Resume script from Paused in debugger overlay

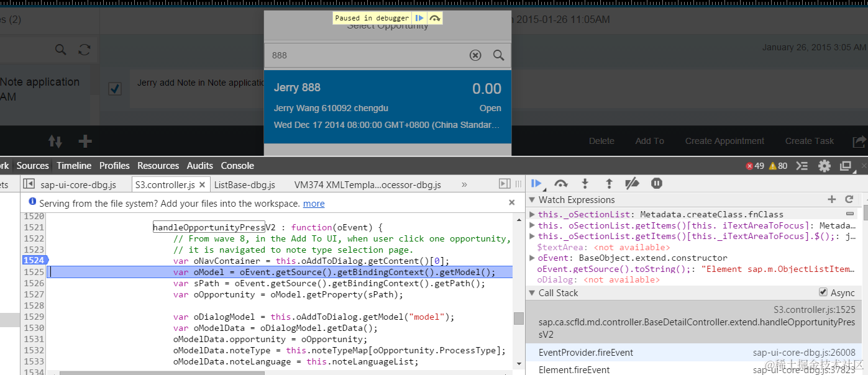click(420, 18)
